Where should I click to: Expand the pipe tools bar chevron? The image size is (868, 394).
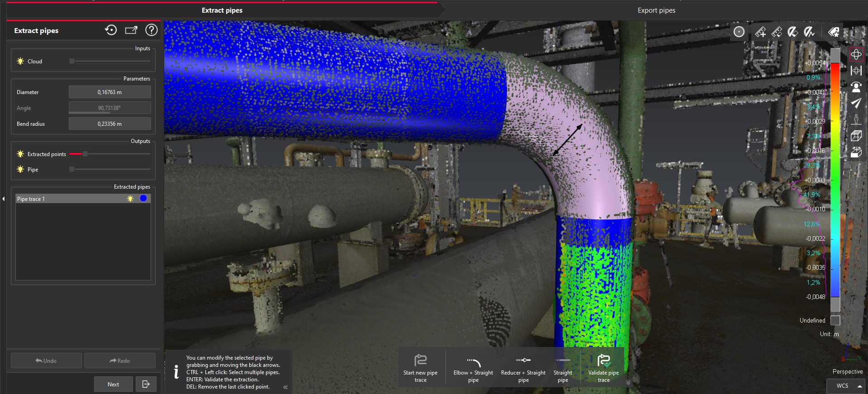tap(628, 383)
